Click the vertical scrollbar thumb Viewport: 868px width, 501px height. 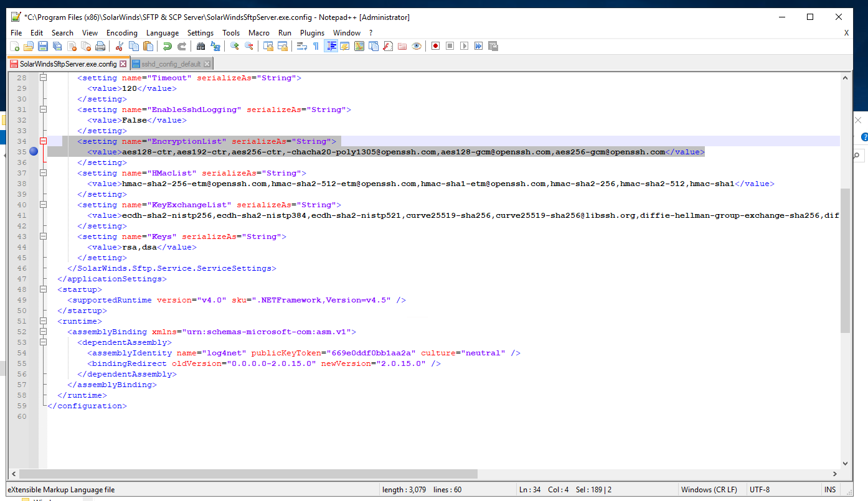[x=845, y=261]
